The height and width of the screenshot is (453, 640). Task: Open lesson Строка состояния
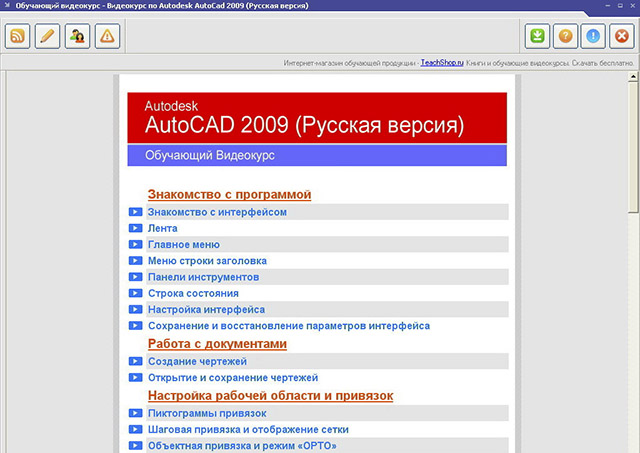[x=193, y=293]
